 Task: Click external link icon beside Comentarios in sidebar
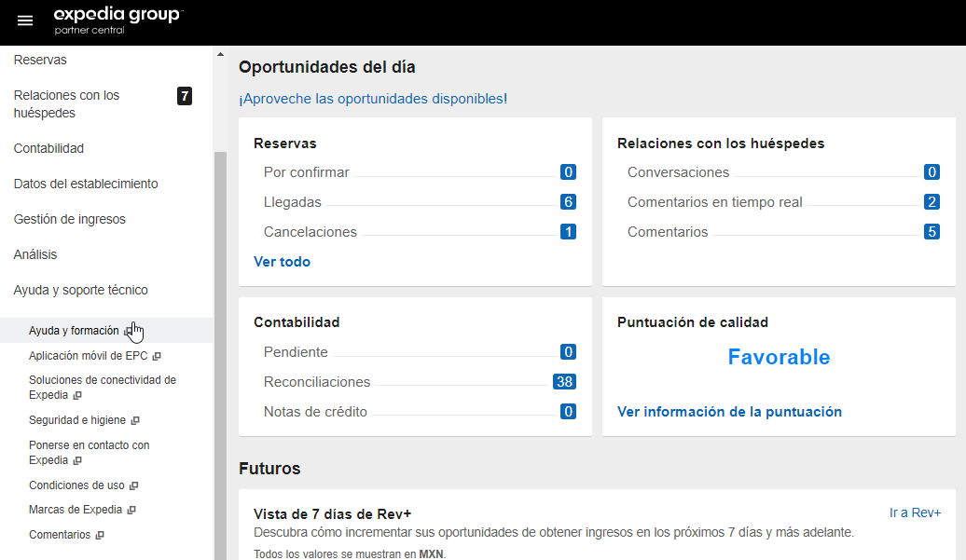coord(100,536)
